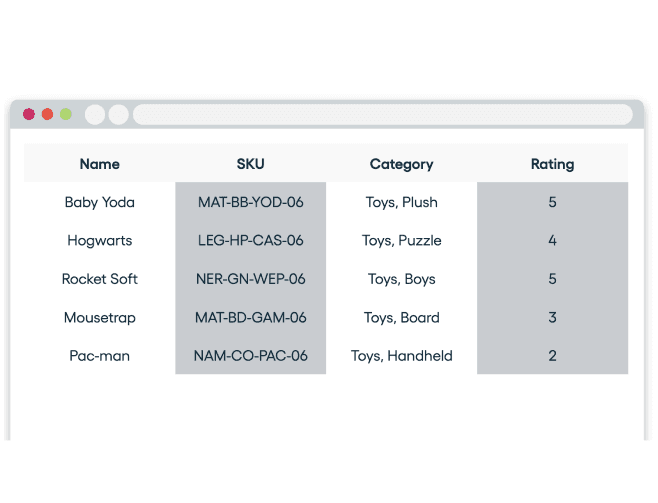Click the NER-GN-WEP-06 SKU cell
Viewport: 658px width, 503px height.
coord(251,279)
